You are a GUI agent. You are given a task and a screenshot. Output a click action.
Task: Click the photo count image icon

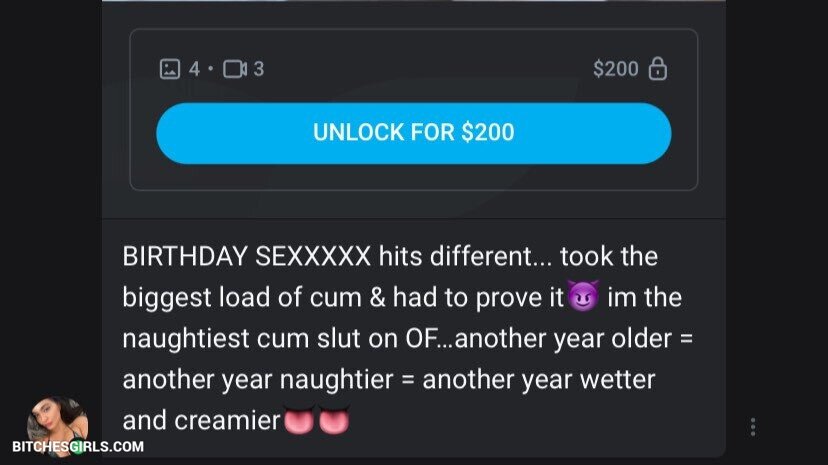tap(170, 69)
